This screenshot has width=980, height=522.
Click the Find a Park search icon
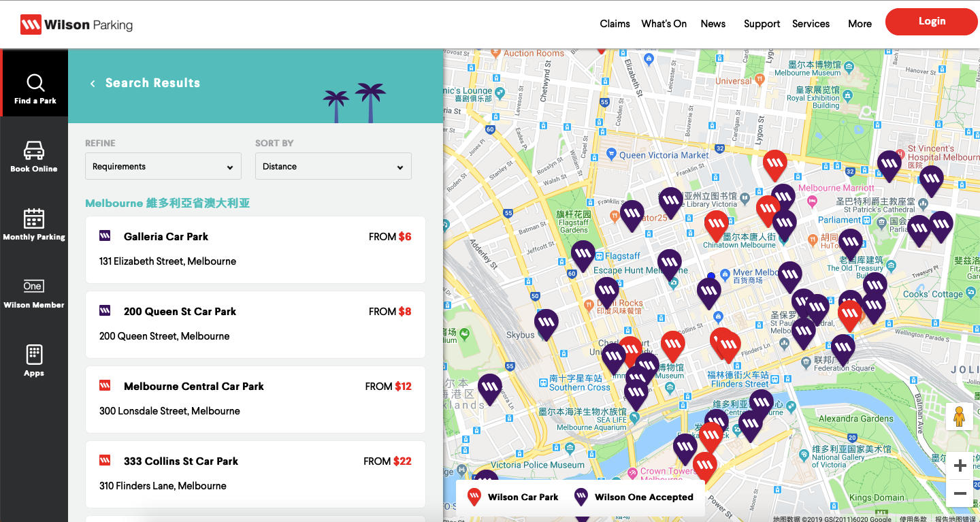(35, 83)
